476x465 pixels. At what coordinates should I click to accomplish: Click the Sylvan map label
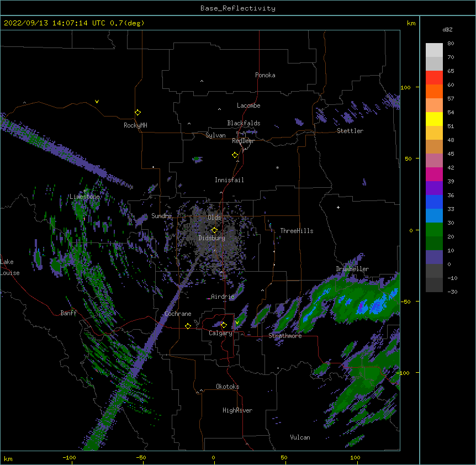[x=215, y=135]
